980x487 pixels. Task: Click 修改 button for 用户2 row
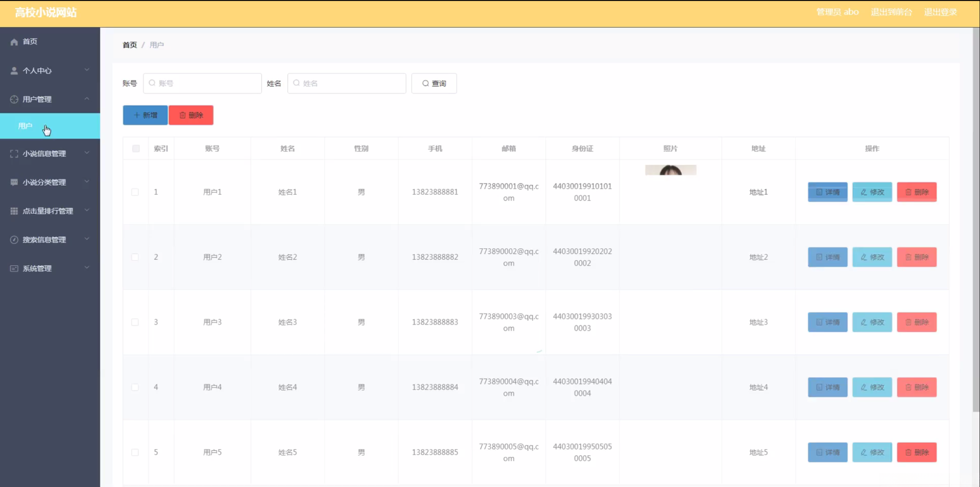click(872, 257)
